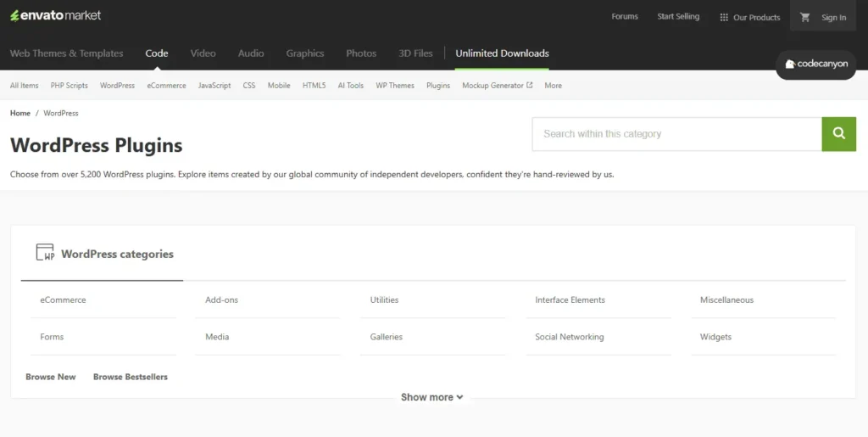Viewport: 868px width, 437px height.
Task: Click the Sign In button
Action: click(834, 17)
